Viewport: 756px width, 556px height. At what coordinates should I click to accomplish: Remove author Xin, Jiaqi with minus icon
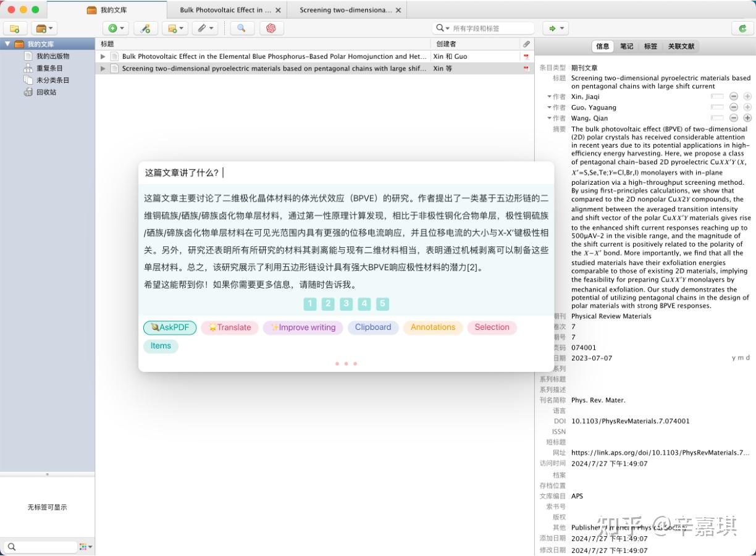tap(734, 96)
